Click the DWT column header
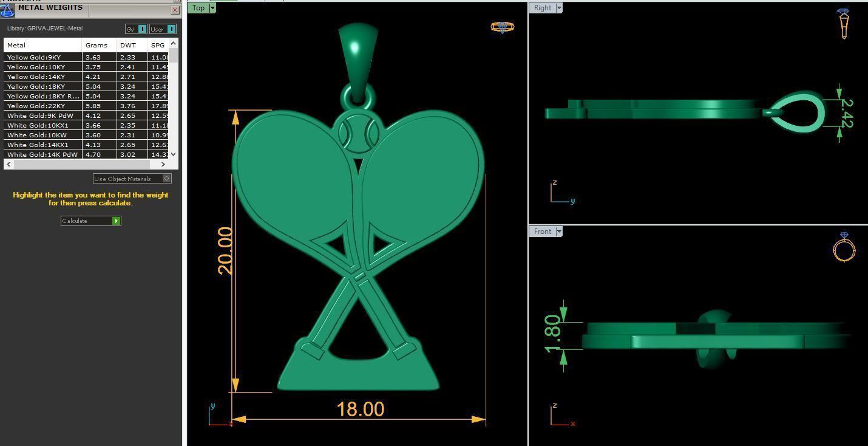 click(x=132, y=45)
